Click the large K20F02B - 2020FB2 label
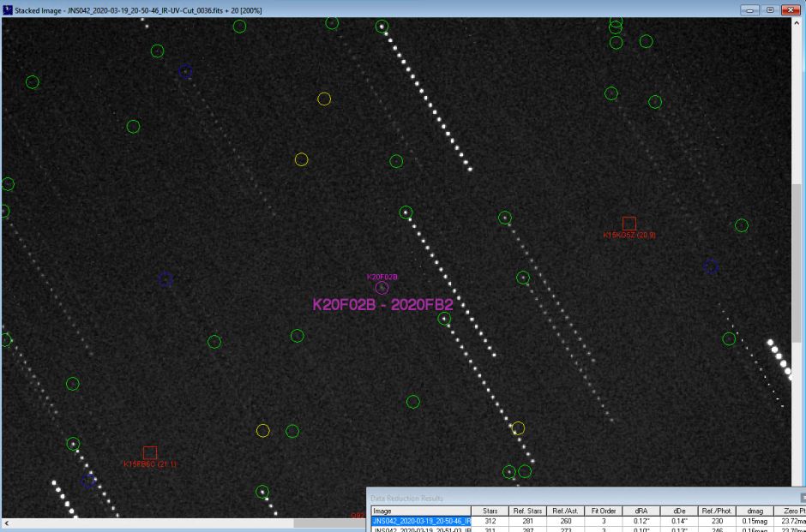The height and width of the screenshot is (532, 806). pos(382,305)
